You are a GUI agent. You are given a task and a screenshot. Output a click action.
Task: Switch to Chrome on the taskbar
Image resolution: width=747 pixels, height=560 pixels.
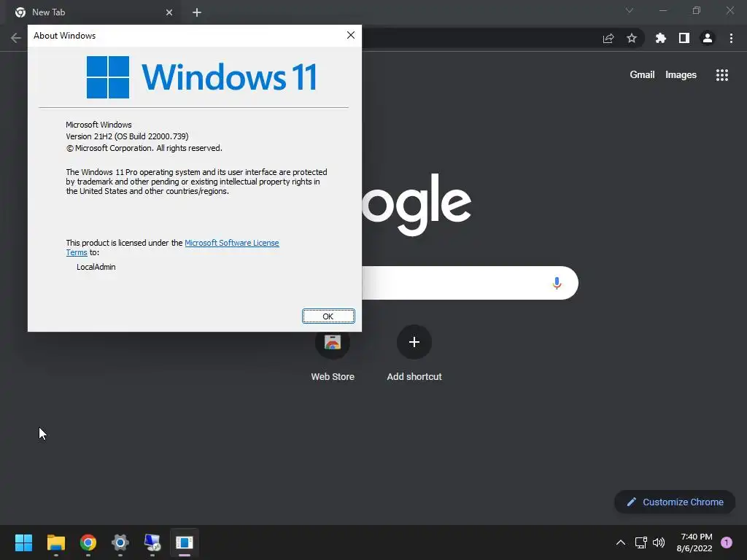coord(88,542)
